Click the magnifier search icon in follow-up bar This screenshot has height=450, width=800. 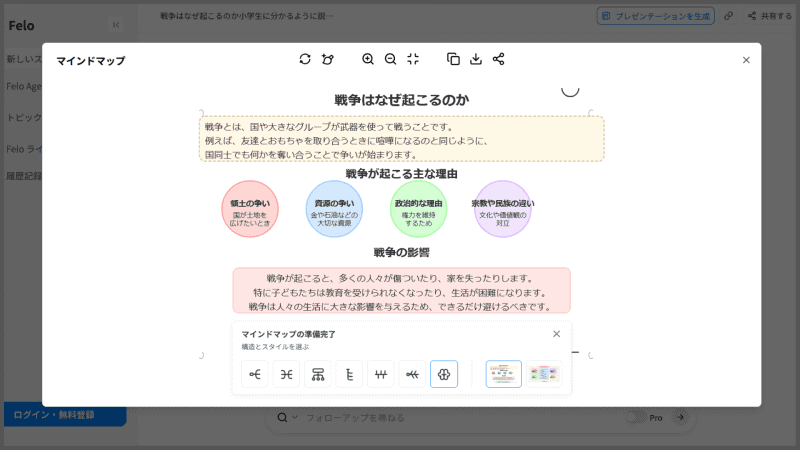pos(282,418)
